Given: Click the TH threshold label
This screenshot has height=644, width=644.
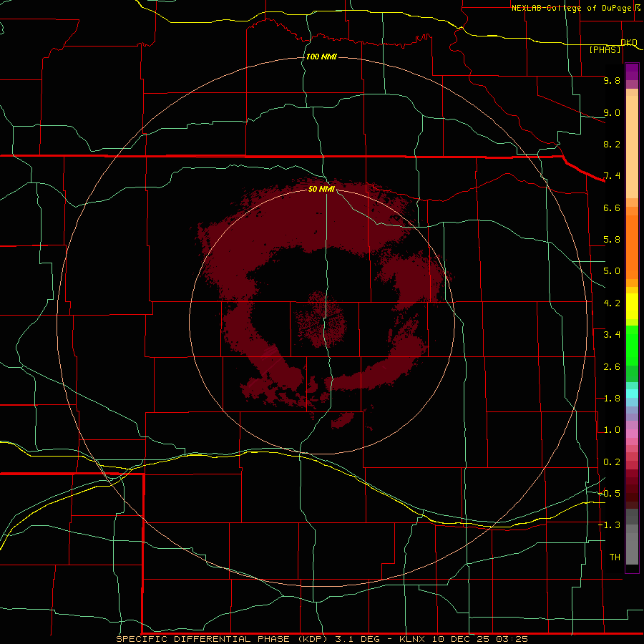Looking at the screenshot, I should [x=615, y=557].
